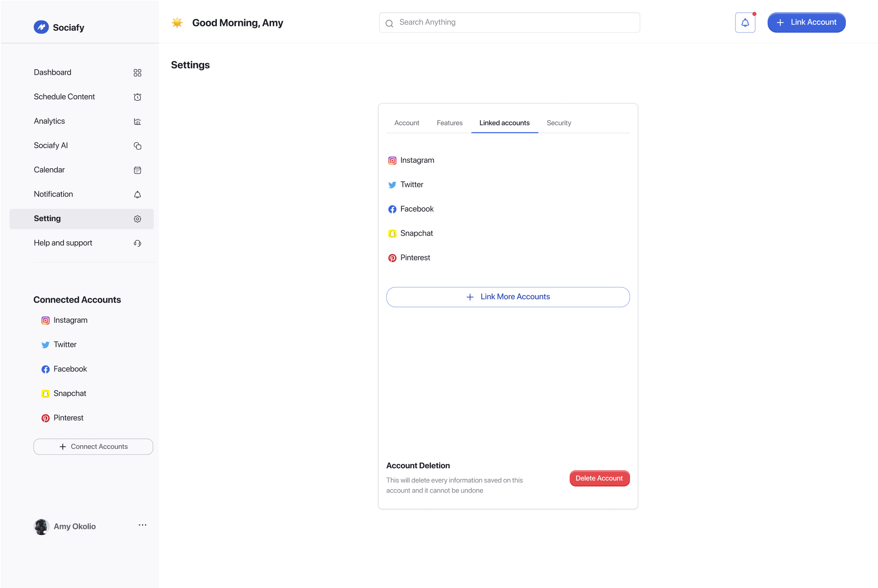Open Notification in the sidebar menu
Viewport: 878px width, 588px height.
(53, 194)
